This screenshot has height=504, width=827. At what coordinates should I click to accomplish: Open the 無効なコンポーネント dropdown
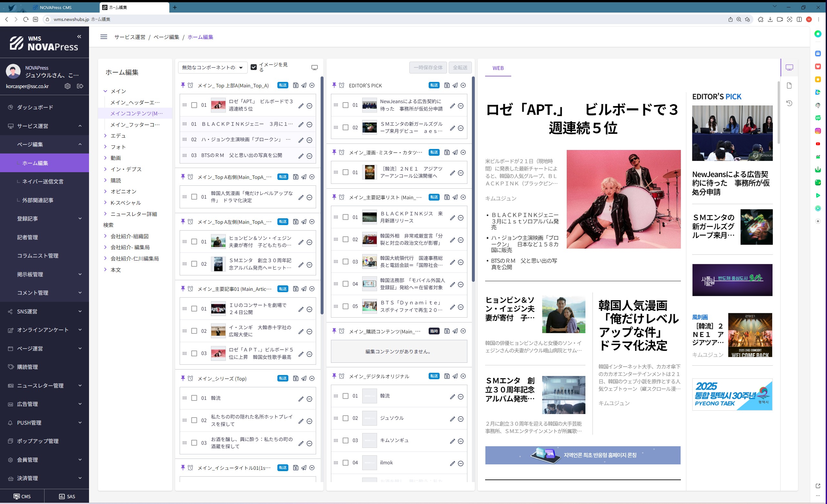213,67
